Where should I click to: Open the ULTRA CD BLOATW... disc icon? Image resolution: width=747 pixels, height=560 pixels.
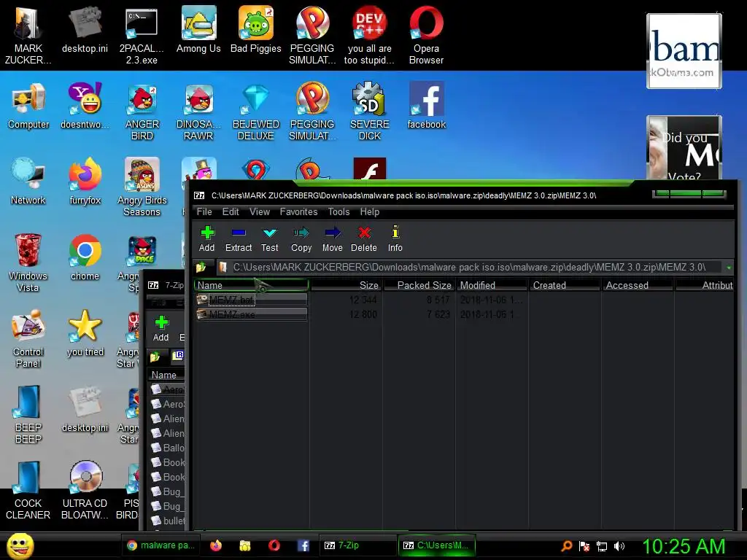pyautogui.click(x=85, y=490)
